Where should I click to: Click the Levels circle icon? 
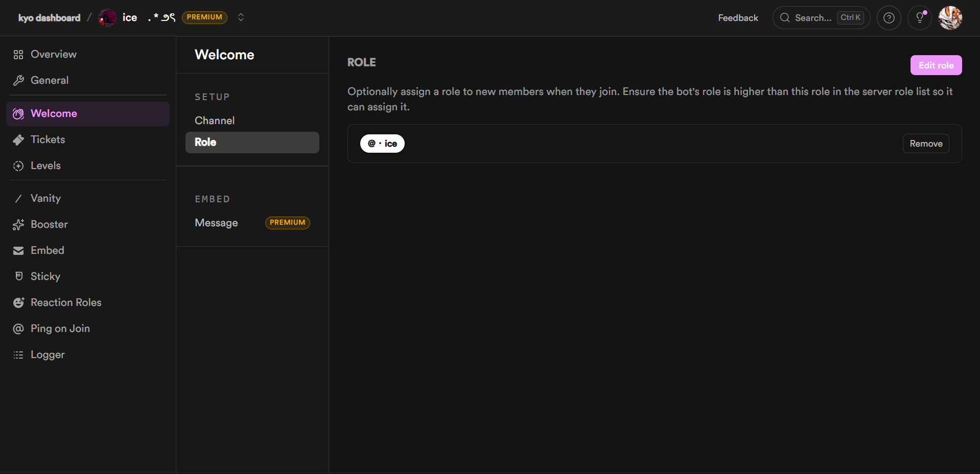pos(18,166)
